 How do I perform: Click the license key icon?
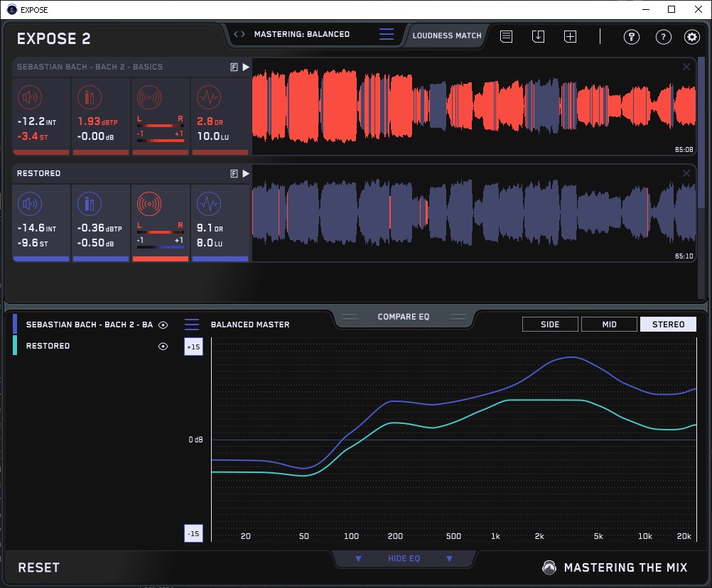click(x=632, y=37)
